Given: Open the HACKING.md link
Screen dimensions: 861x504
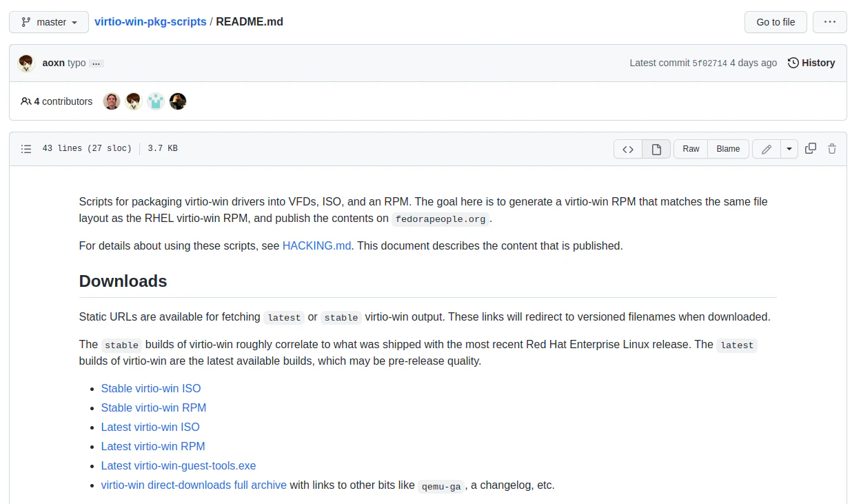Looking at the screenshot, I should tap(317, 245).
